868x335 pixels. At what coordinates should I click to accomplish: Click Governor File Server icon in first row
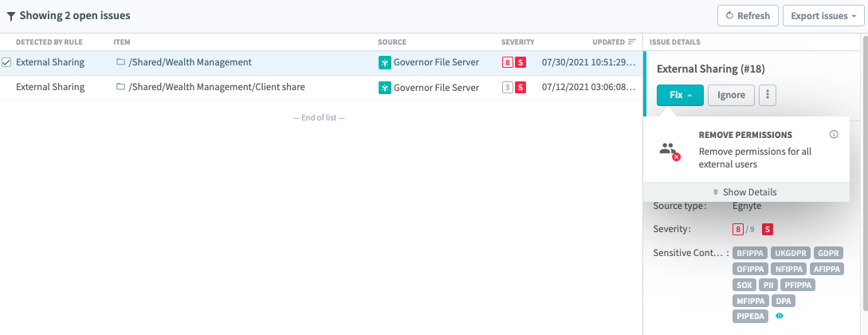(384, 62)
